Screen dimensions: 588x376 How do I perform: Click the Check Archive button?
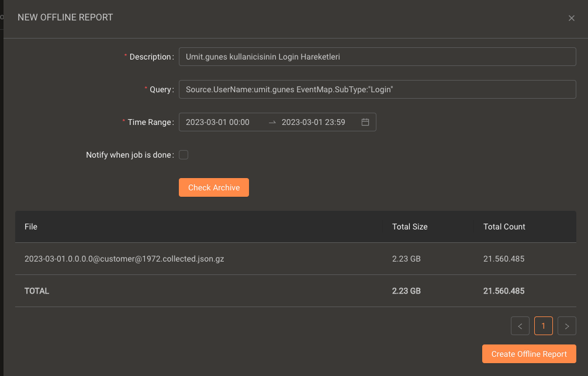pyautogui.click(x=214, y=187)
